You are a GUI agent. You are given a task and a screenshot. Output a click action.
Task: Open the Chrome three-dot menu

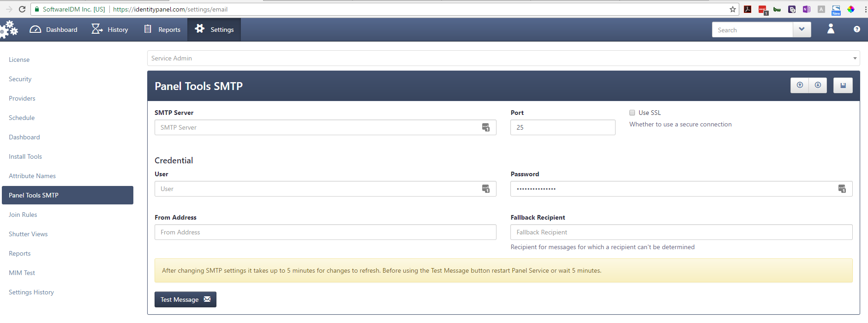pos(865,9)
